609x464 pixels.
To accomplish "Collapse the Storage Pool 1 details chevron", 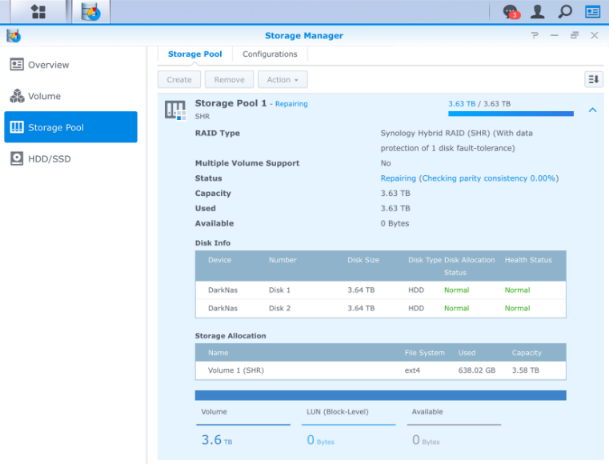I will (x=592, y=109).
